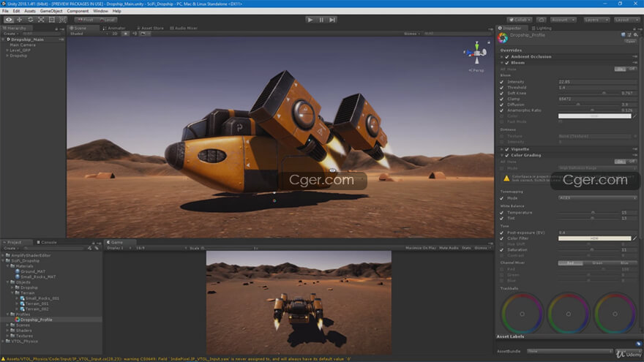The image size is (644, 362).
Task: Toggle the Saturation override checkbox
Action: (501, 249)
